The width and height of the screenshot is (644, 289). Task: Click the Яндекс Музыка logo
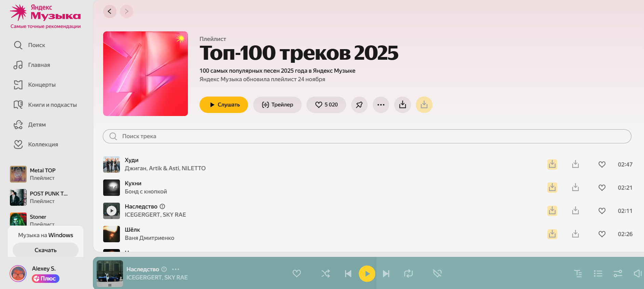[45, 13]
